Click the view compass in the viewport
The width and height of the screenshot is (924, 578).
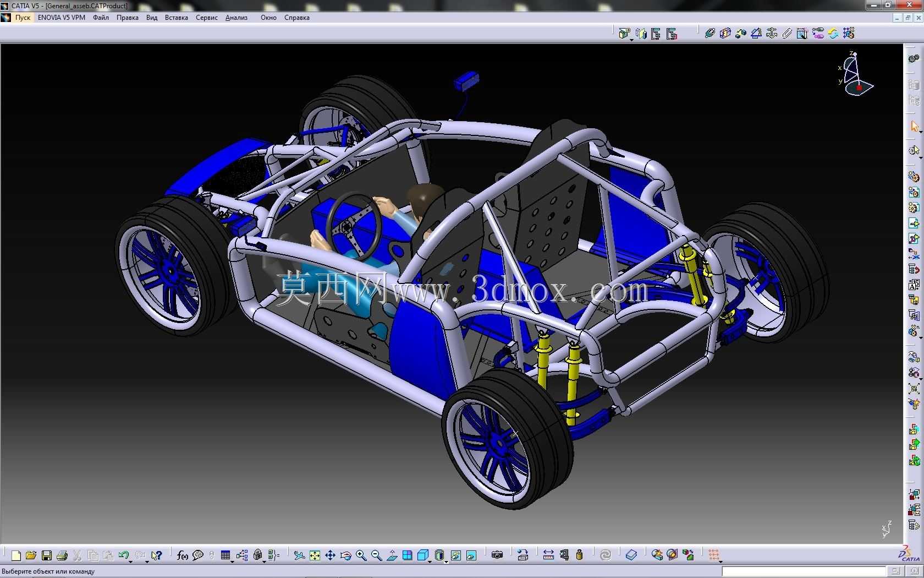(855, 74)
